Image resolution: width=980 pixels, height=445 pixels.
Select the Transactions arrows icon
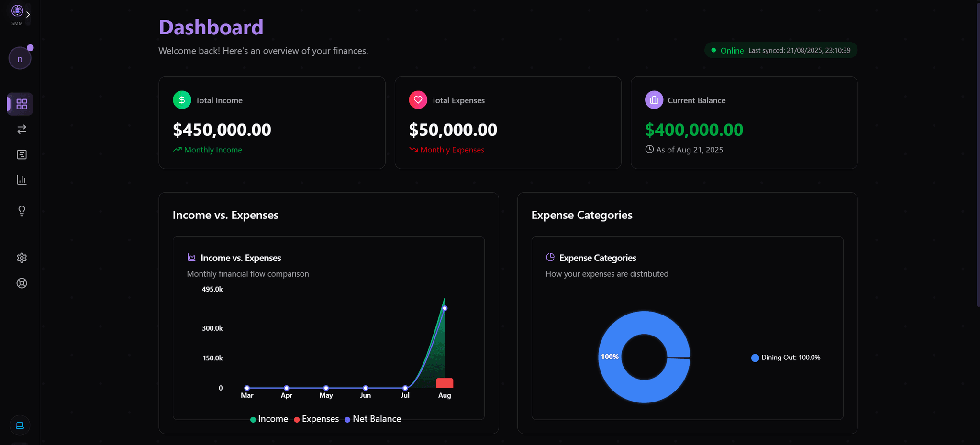point(21,129)
